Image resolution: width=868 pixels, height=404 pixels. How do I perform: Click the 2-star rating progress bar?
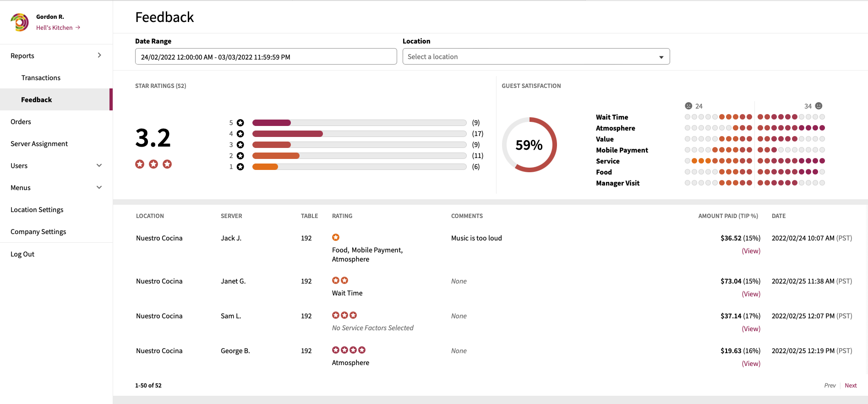[360, 156]
